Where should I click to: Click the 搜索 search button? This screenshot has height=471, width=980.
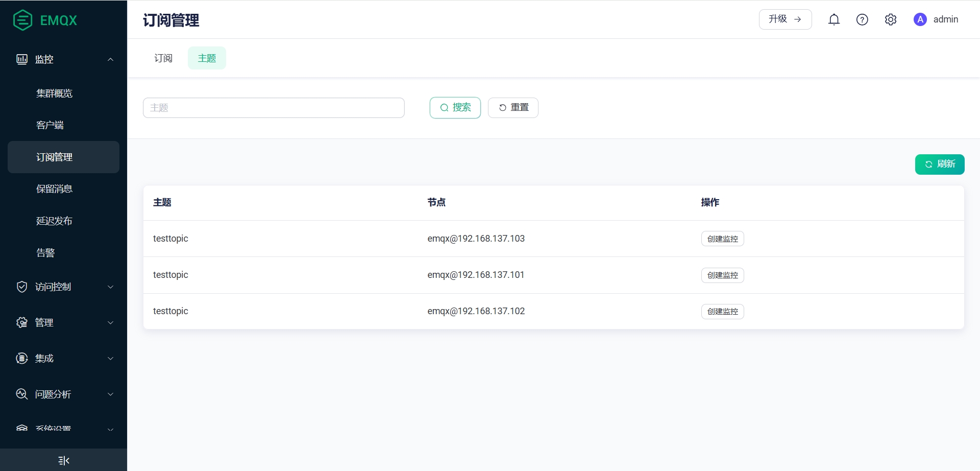(x=455, y=108)
